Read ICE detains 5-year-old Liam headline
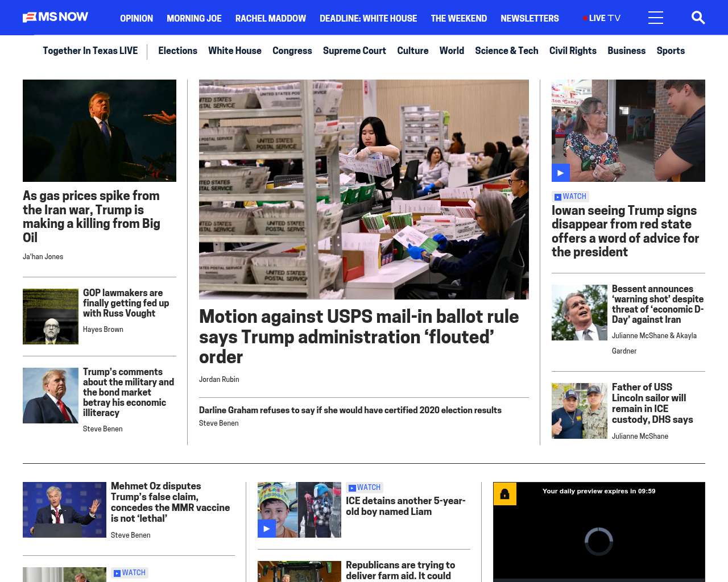The image size is (728, 582). pyautogui.click(x=406, y=506)
